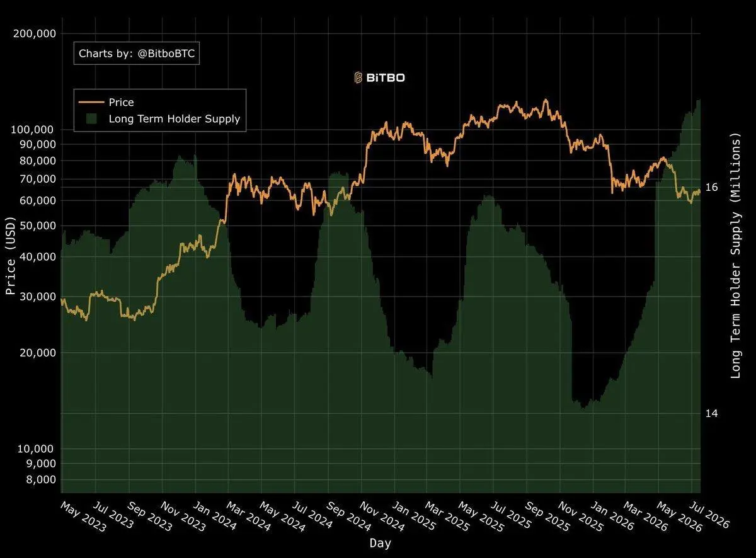Click the 'Day' x-axis title
Viewport: 756px width, 558px height.
point(380,542)
